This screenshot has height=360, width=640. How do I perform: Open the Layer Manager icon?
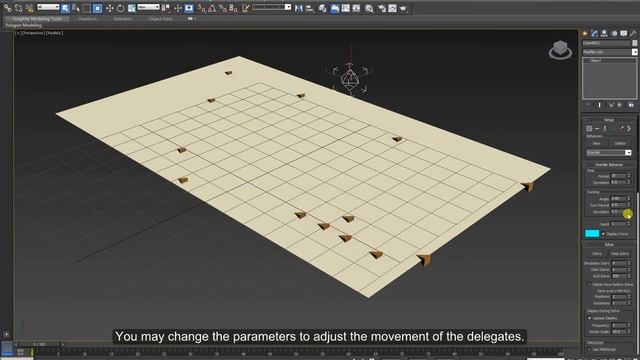point(322,8)
